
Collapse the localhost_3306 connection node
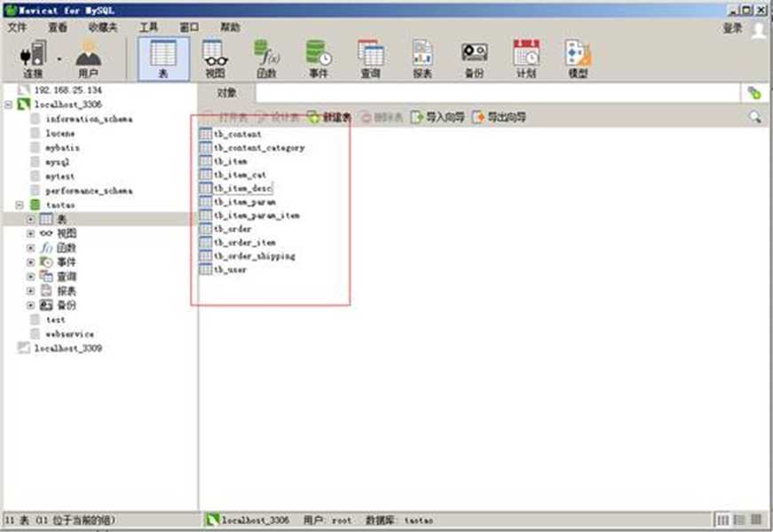8,105
